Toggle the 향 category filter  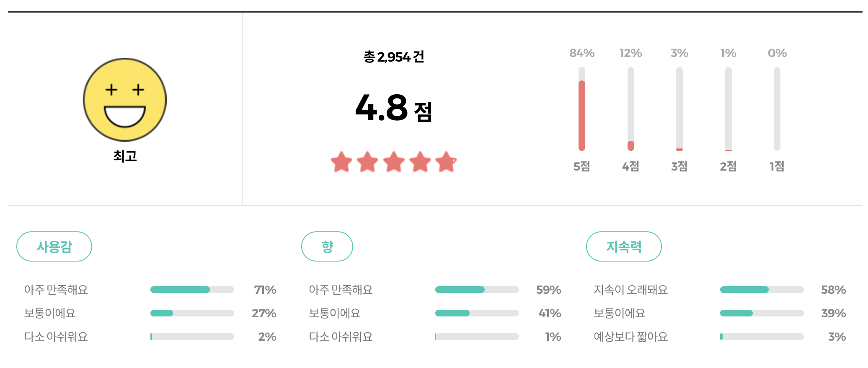pos(327,246)
